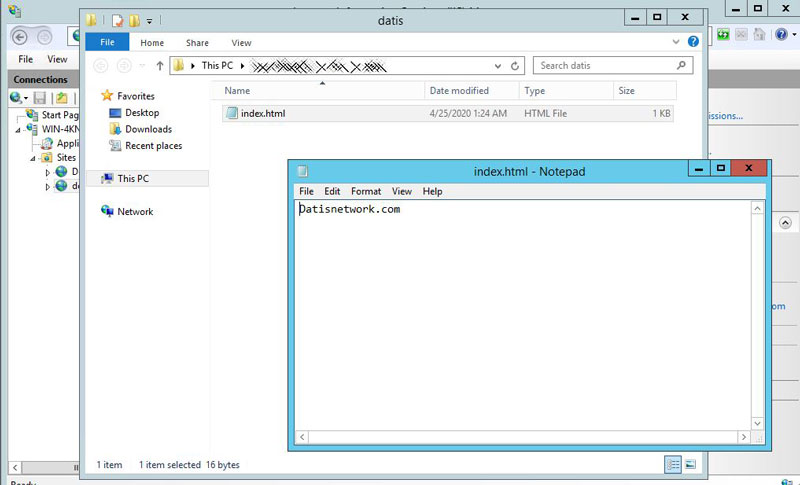Click Notepad horizontal scrollbar left arrow

303,437
